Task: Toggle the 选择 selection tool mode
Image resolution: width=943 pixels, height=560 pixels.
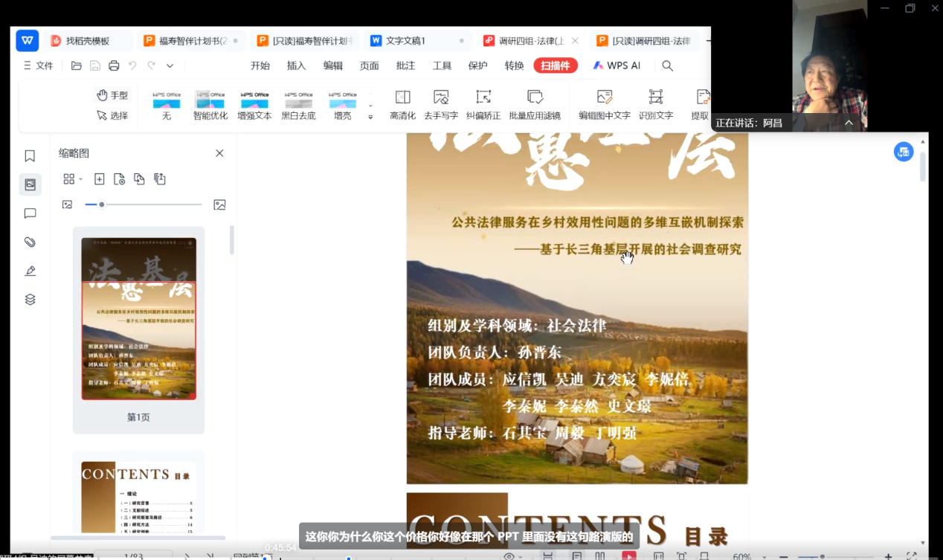Action: [x=112, y=115]
